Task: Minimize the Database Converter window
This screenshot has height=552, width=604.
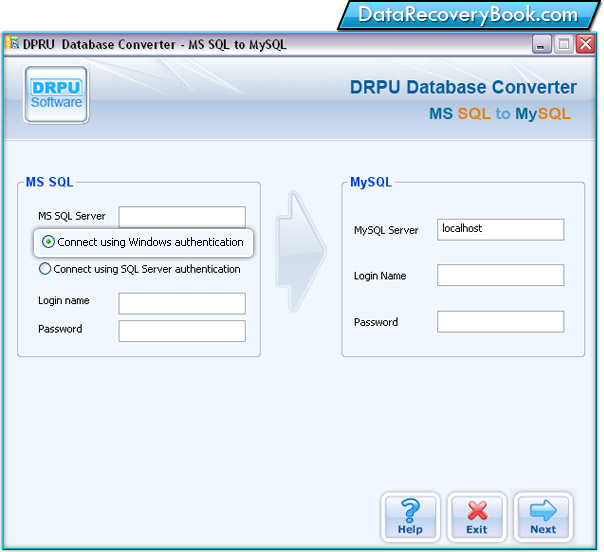Action: click(x=542, y=44)
